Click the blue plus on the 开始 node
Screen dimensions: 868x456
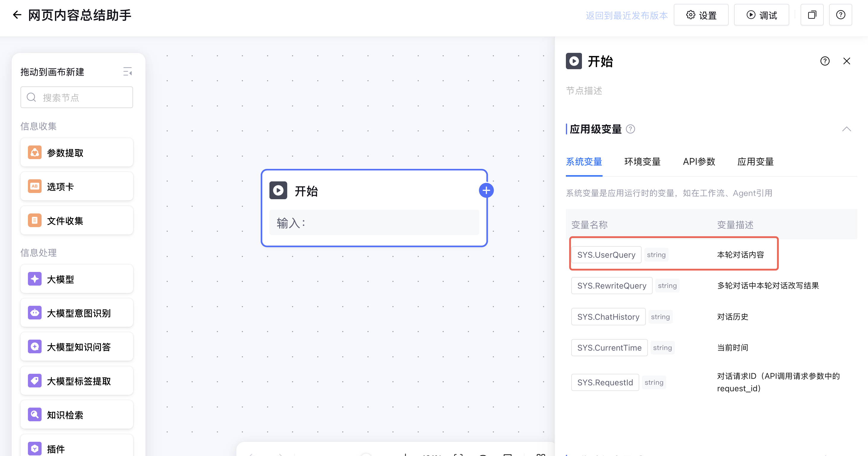click(x=486, y=191)
